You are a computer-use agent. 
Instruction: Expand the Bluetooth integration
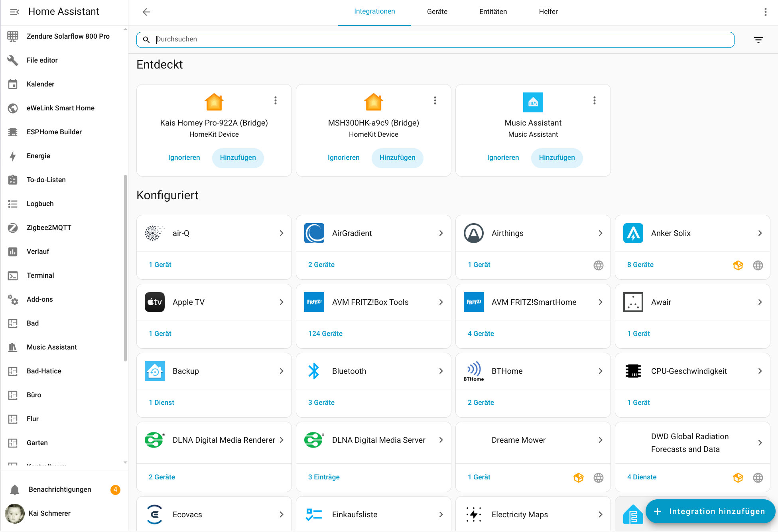[441, 371]
